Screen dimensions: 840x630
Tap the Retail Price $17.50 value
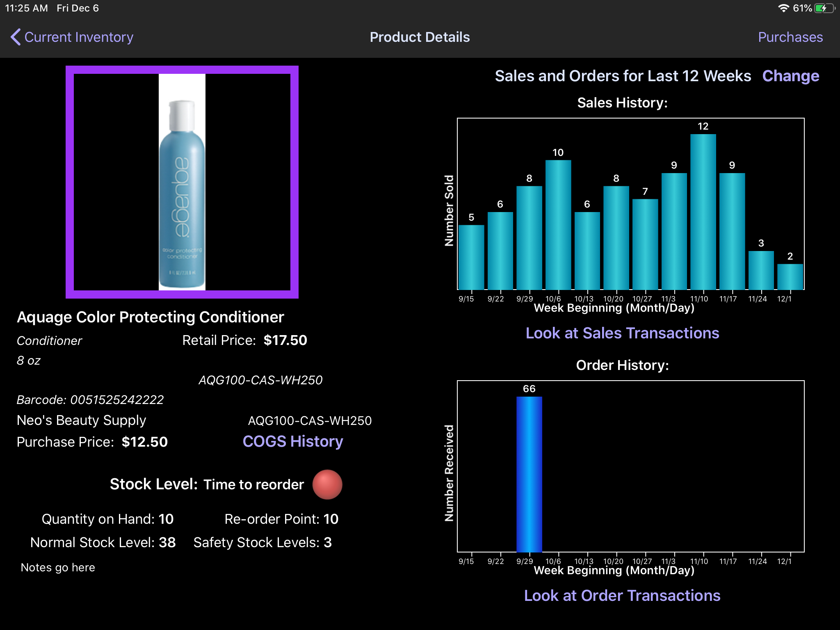(285, 340)
